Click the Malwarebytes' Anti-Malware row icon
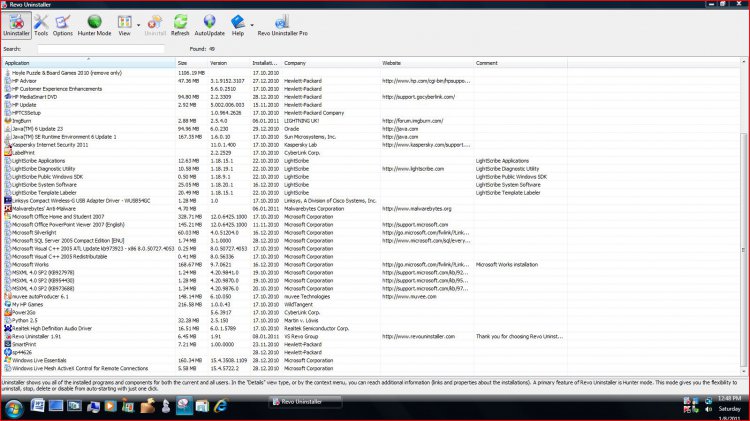 point(8,209)
